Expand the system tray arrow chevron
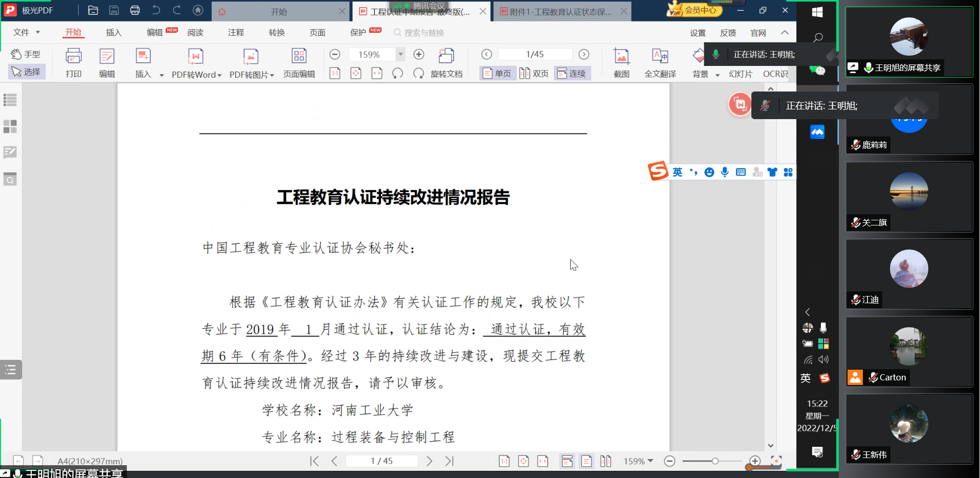Viewport: 980px width, 478px height. click(808, 312)
